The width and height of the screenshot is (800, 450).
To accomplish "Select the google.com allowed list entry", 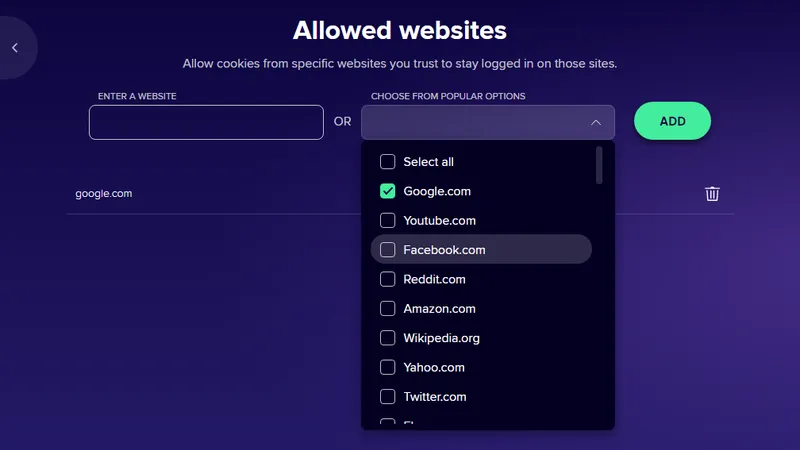I will 104,194.
